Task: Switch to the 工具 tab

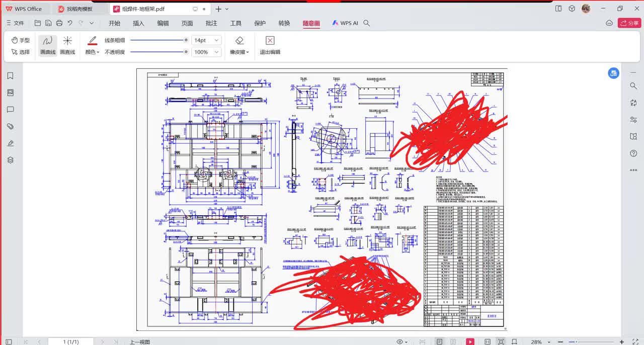Action: (235, 23)
